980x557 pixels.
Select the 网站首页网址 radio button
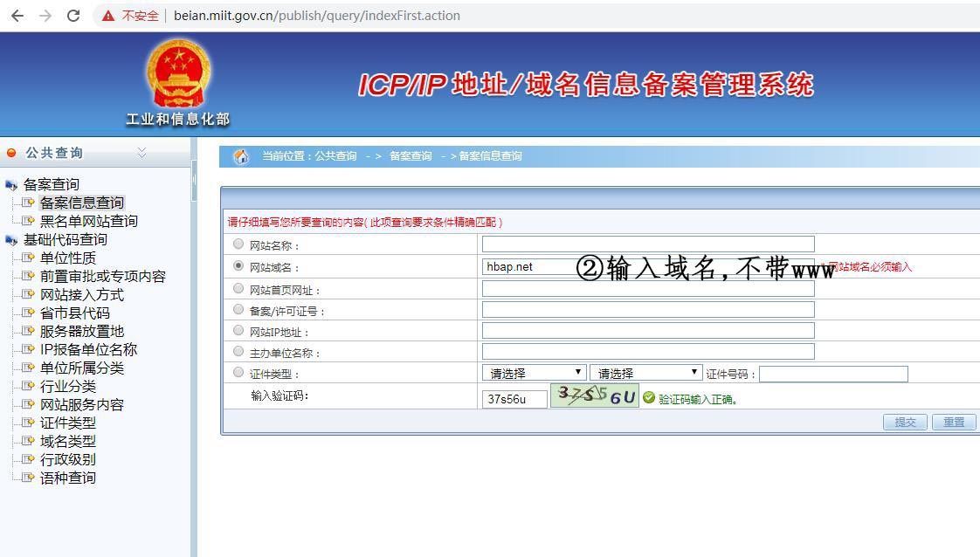(x=238, y=289)
